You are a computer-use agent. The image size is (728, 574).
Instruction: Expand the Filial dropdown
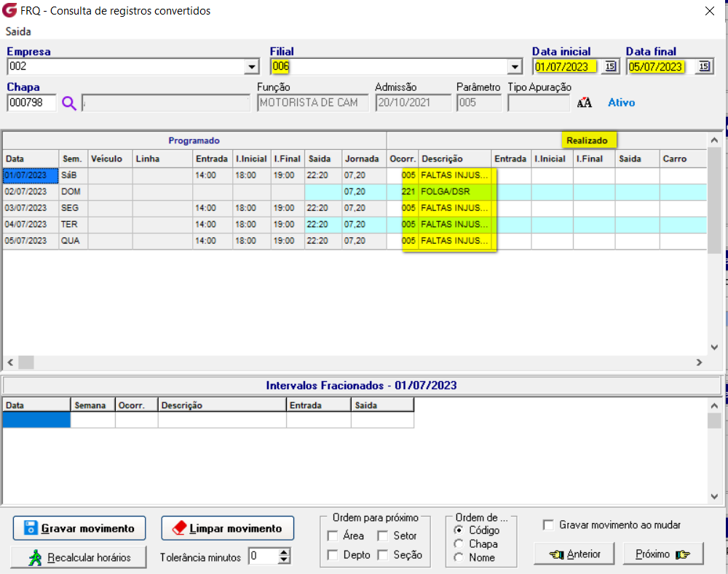515,66
